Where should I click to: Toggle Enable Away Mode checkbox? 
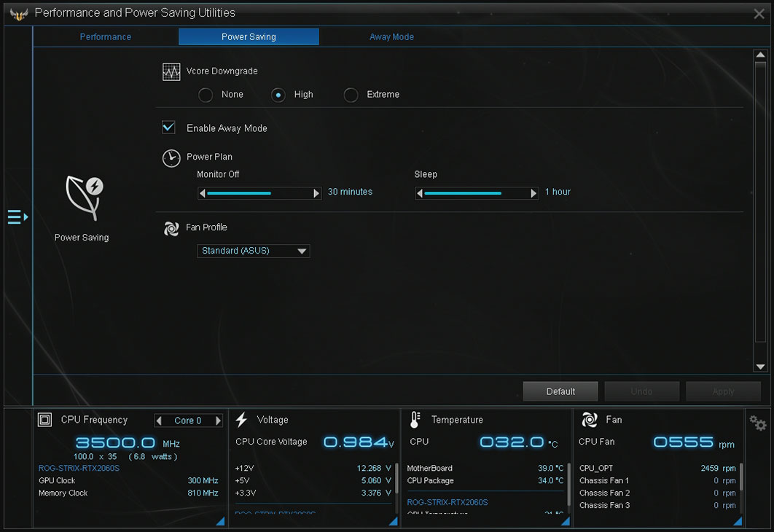(169, 128)
